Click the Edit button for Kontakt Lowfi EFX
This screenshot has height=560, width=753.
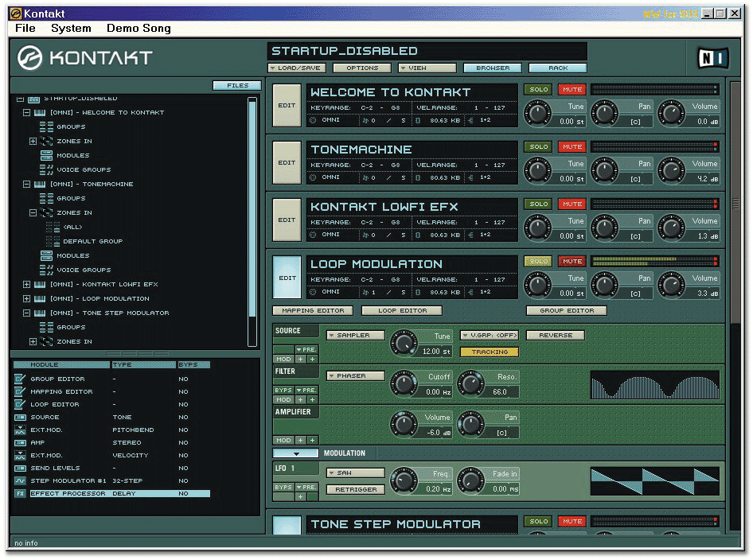coord(287,220)
